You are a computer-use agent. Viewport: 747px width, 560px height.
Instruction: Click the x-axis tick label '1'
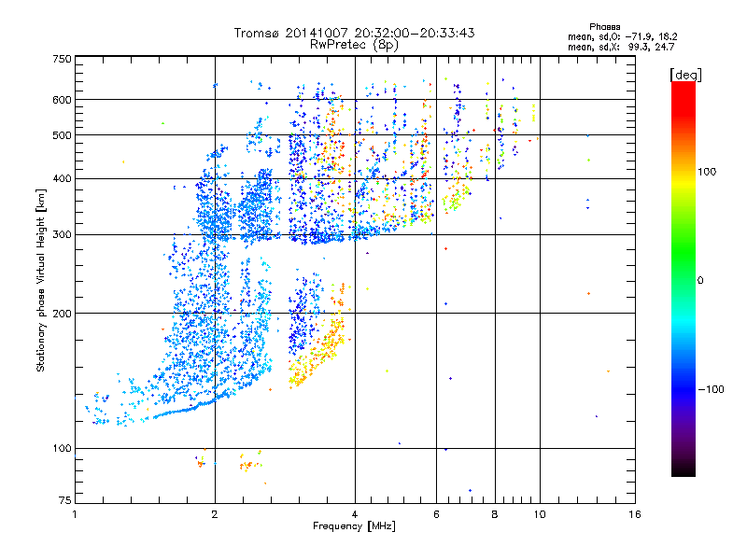tap(75, 514)
